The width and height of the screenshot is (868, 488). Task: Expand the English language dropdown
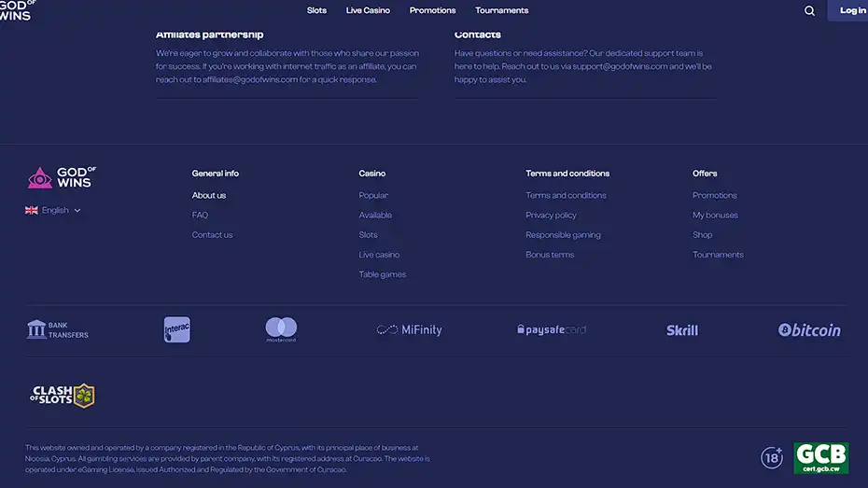pyautogui.click(x=53, y=210)
